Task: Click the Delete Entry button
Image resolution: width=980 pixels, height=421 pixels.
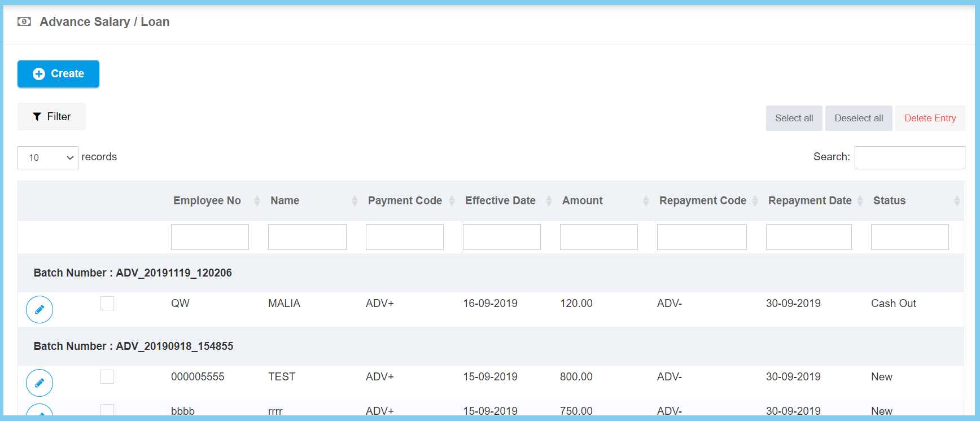Action: pos(930,119)
